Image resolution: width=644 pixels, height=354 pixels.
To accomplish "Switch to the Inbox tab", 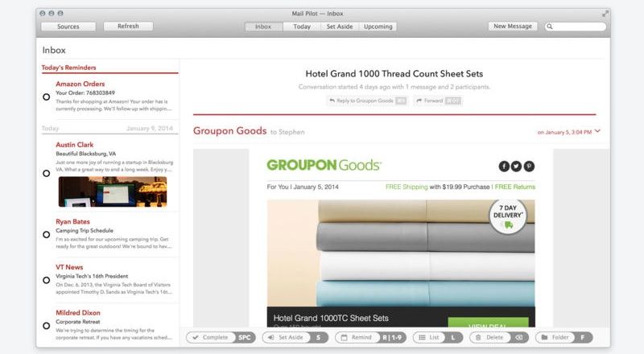I will tap(263, 27).
